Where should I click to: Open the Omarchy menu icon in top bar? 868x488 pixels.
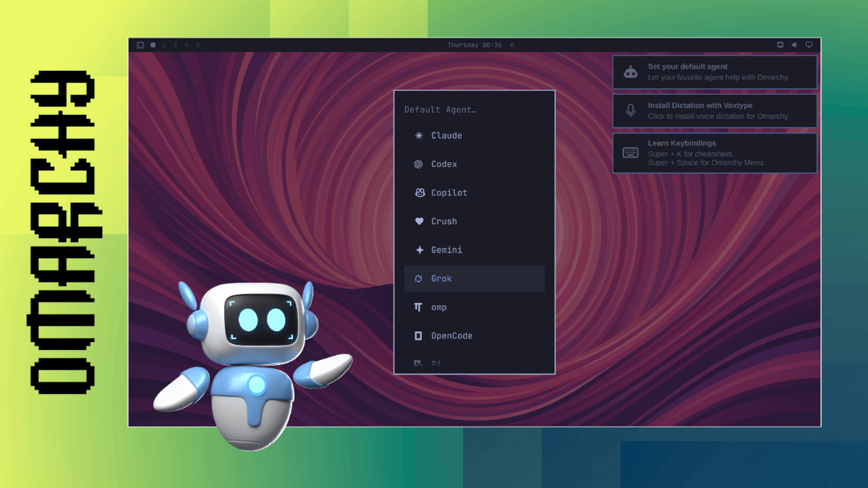140,45
